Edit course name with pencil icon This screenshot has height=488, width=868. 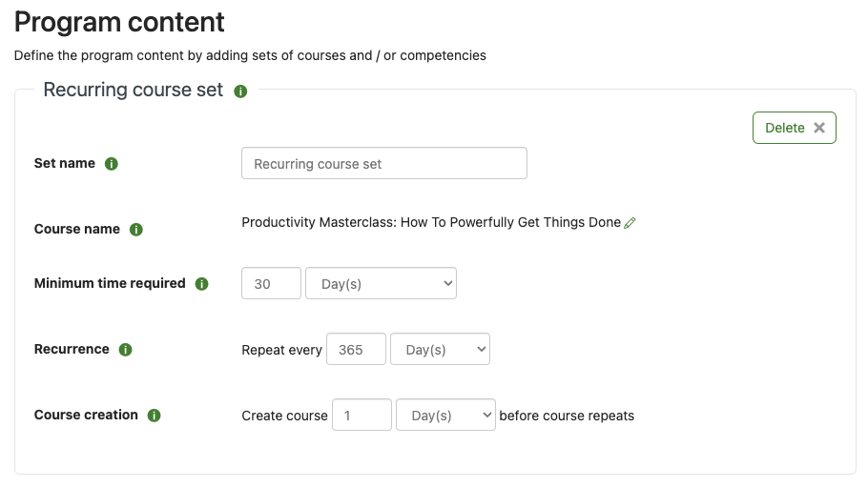click(630, 223)
